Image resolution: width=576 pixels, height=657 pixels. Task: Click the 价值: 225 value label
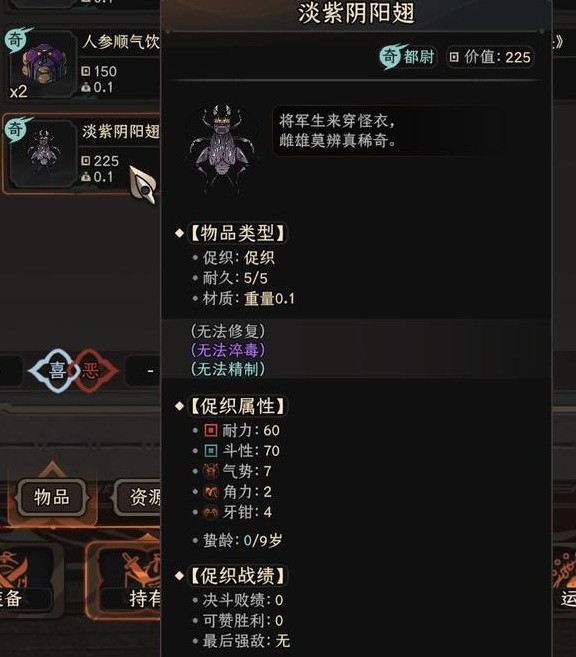491,57
